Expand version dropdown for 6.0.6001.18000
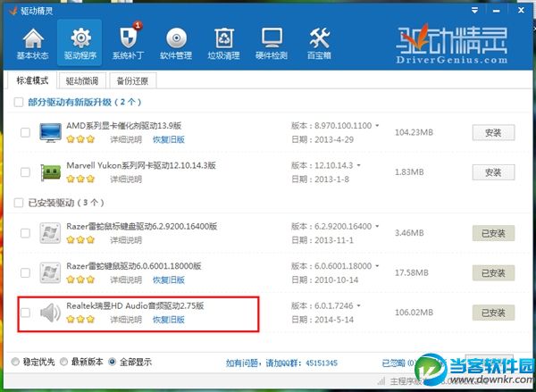The width and height of the screenshot is (536, 392). click(x=377, y=266)
